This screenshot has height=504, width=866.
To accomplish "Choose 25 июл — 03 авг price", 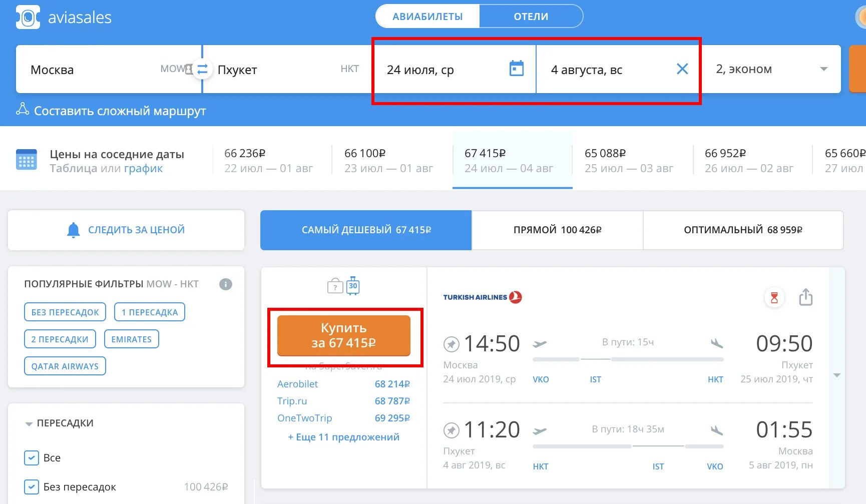I will coord(632,160).
